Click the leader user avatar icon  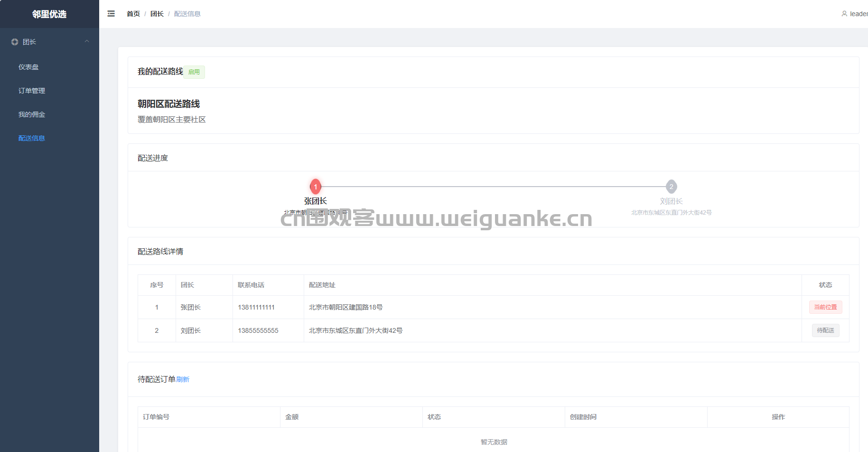click(x=844, y=14)
